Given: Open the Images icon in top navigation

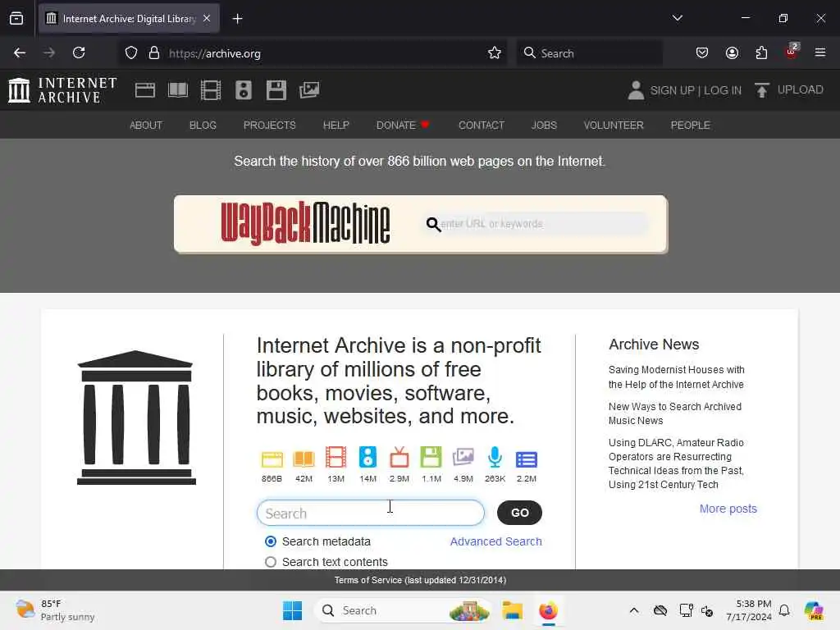Looking at the screenshot, I should pos(309,90).
